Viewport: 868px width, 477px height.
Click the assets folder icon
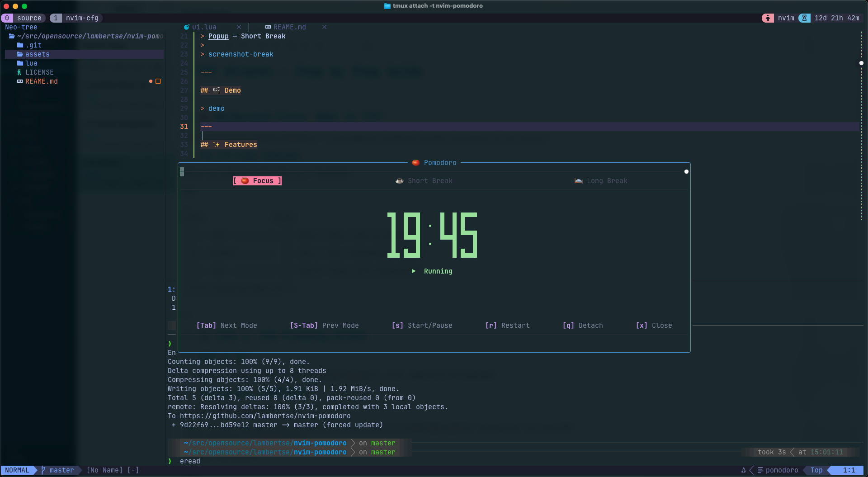20,54
